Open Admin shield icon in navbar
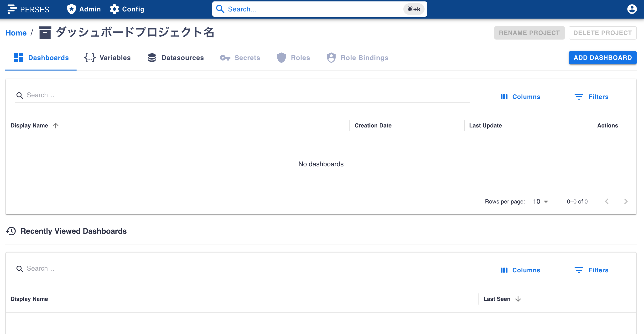 pos(72,9)
